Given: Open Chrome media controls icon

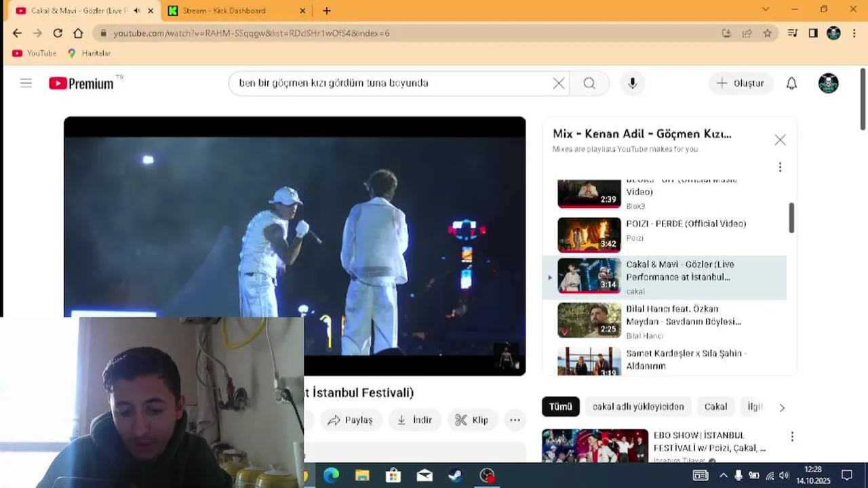Looking at the screenshot, I should (x=793, y=33).
